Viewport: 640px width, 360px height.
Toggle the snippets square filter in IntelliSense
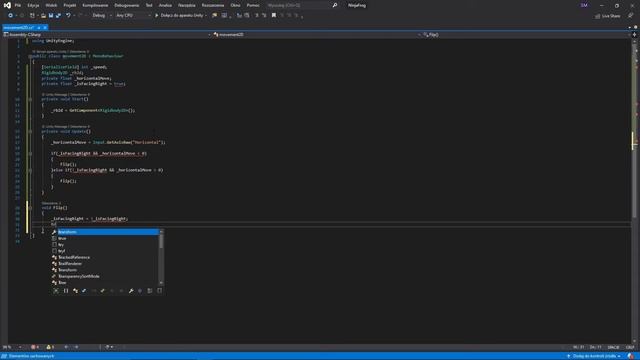click(x=159, y=291)
